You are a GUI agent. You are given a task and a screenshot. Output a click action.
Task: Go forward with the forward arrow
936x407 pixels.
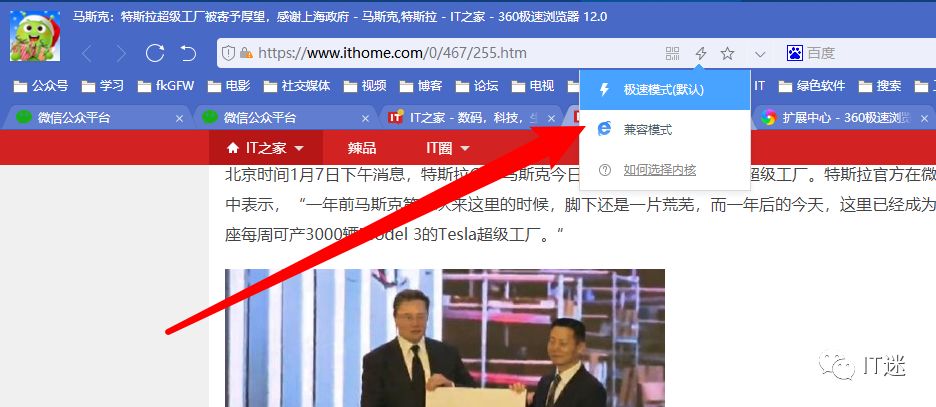(121, 54)
